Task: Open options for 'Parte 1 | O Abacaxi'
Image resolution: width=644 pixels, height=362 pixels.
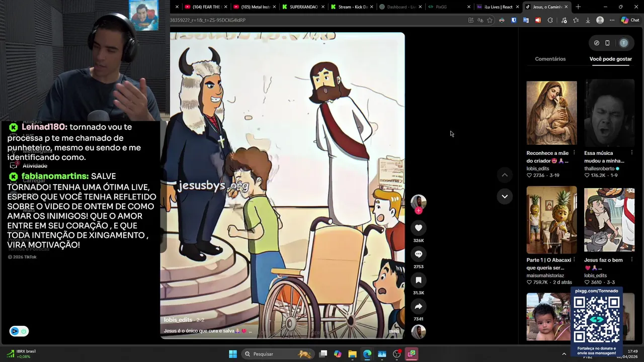Action: [x=574, y=260]
